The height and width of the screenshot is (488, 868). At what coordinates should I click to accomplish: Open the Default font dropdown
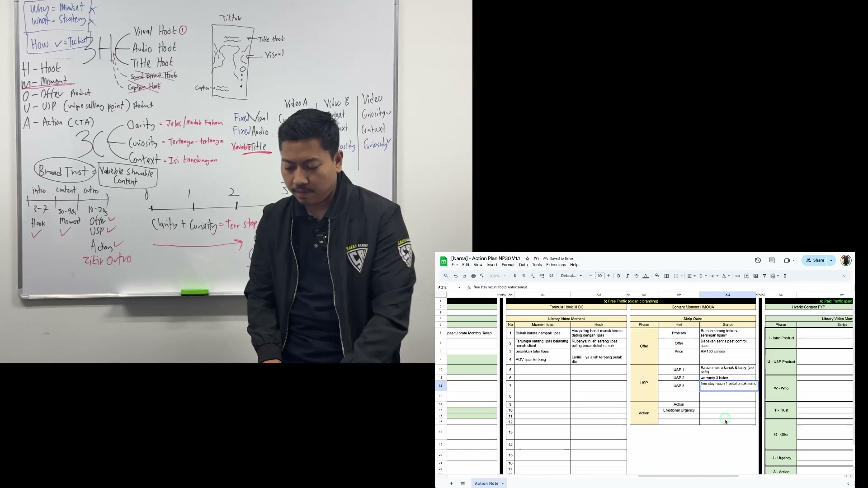coord(571,276)
